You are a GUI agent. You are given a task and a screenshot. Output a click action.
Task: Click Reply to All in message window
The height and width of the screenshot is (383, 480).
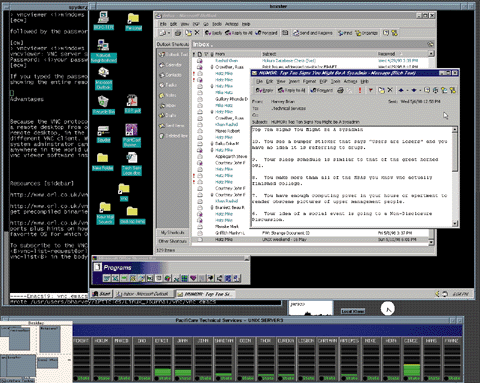pos(292,90)
